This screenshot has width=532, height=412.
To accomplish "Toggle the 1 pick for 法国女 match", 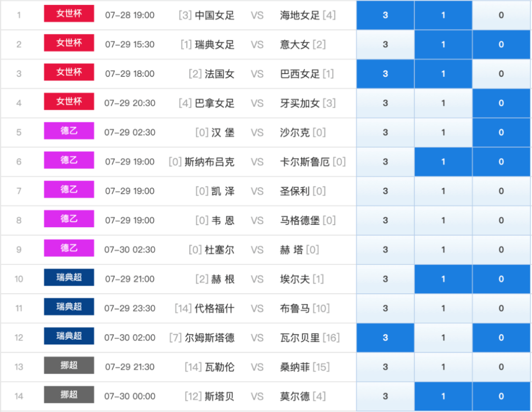I will coord(443,73).
